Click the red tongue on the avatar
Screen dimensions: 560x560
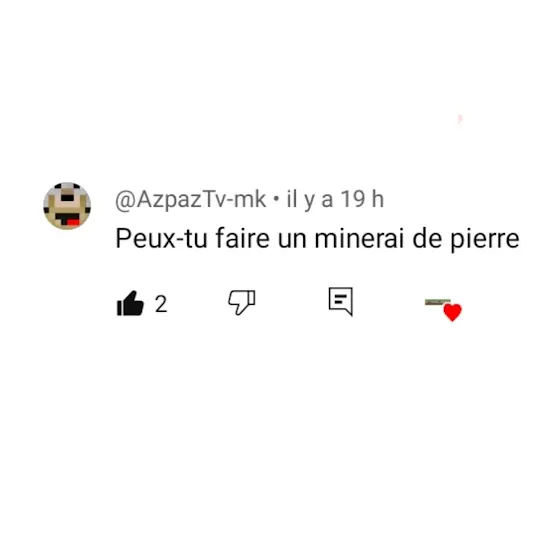(x=73, y=222)
